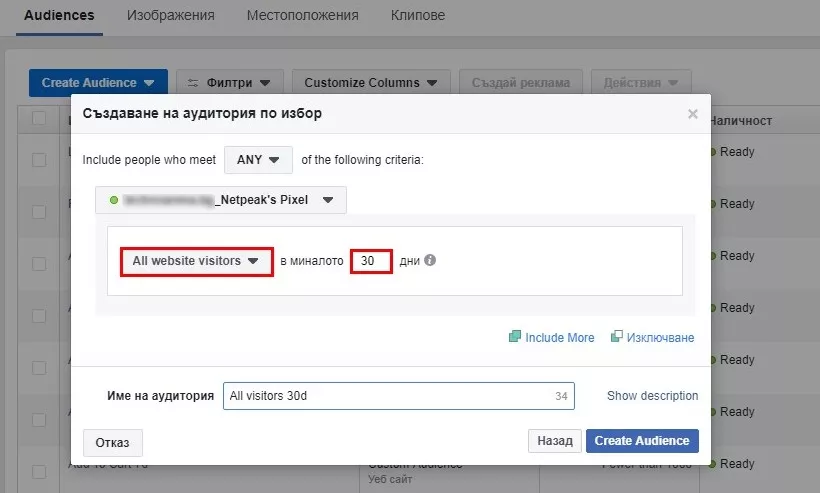820x493 pixels.
Task: Toggle the sixth audience row checkbox
Action: [x=39, y=420]
